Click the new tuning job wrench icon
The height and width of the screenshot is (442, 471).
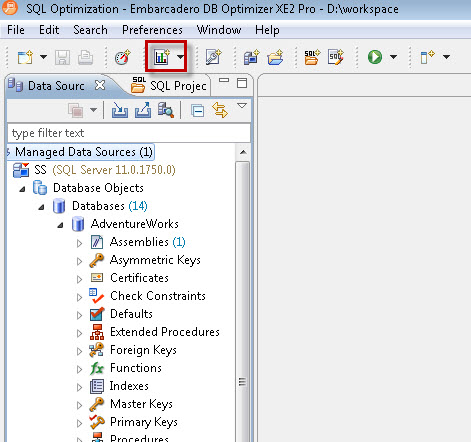(213, 57)
